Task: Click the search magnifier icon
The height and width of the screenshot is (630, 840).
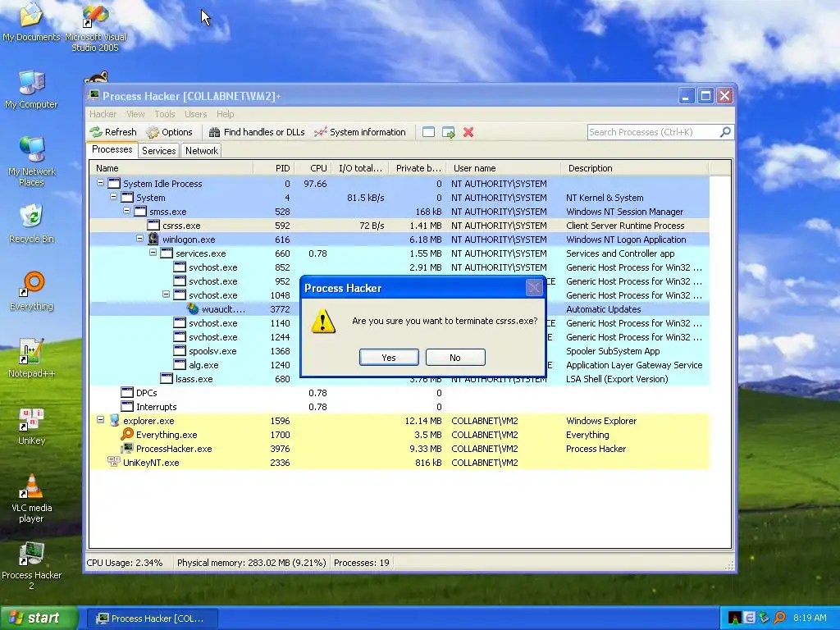Action: 725,132
